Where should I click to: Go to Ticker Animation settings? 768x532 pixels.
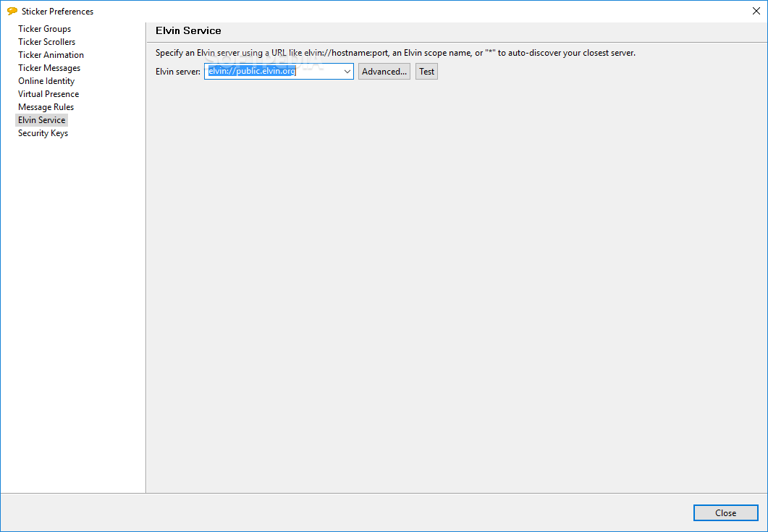(51, 55)
